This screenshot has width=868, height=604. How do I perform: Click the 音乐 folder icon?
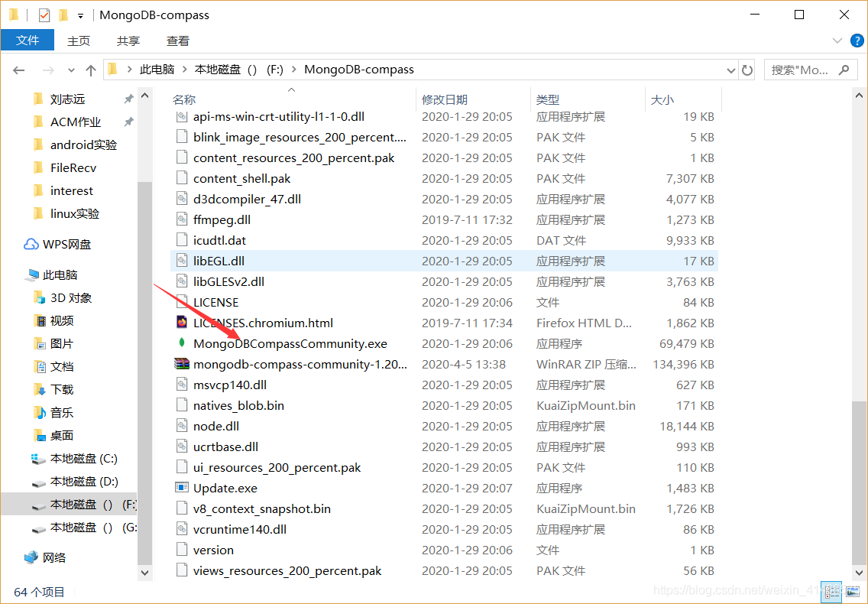pos(40,412)
